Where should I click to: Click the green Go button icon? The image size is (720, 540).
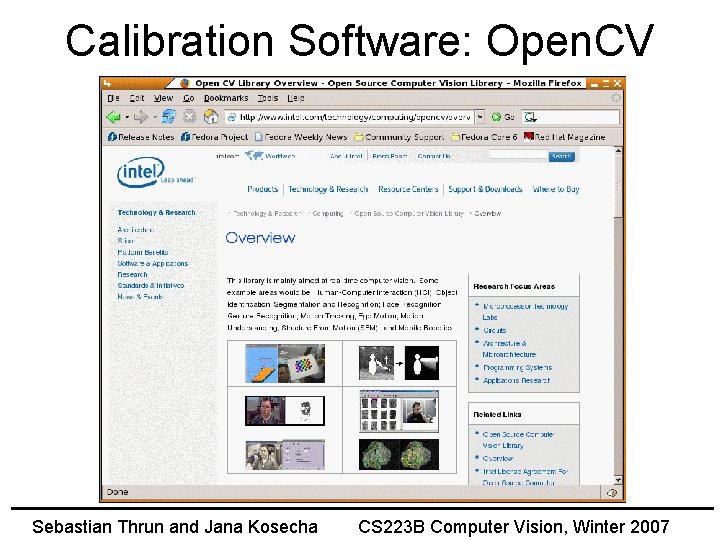[496, 117]
